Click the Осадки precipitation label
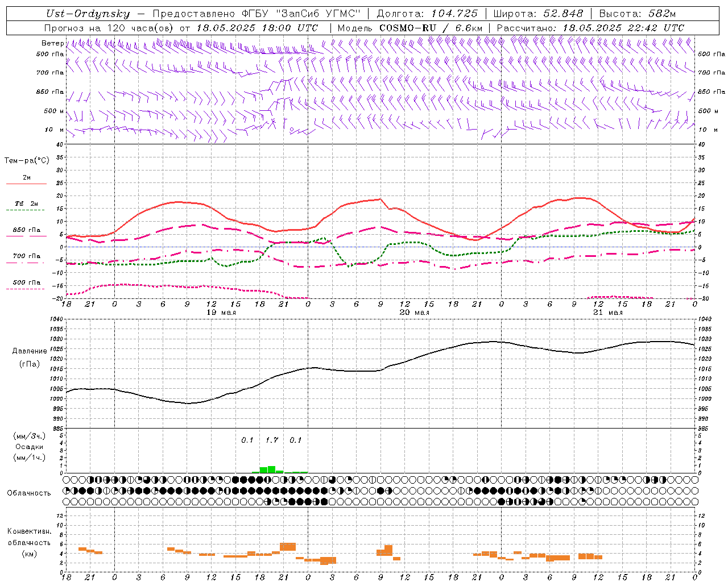728x582 pixels. pyautogui.click(x=29, y=447)
